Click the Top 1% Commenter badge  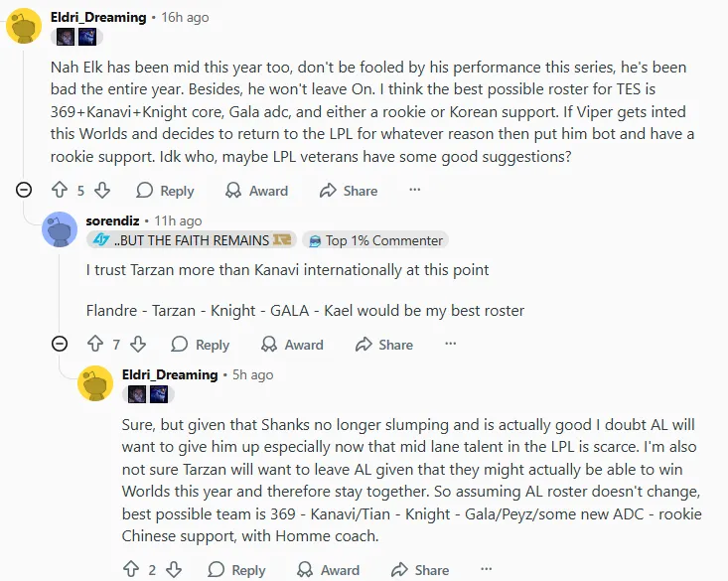click(x=374, y=240)
